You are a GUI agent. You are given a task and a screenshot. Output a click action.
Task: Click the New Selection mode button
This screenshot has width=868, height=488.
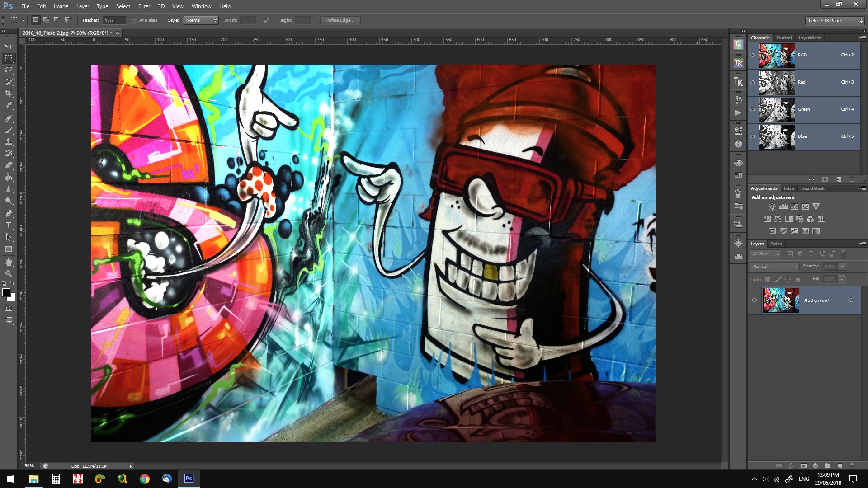[36, 20]
